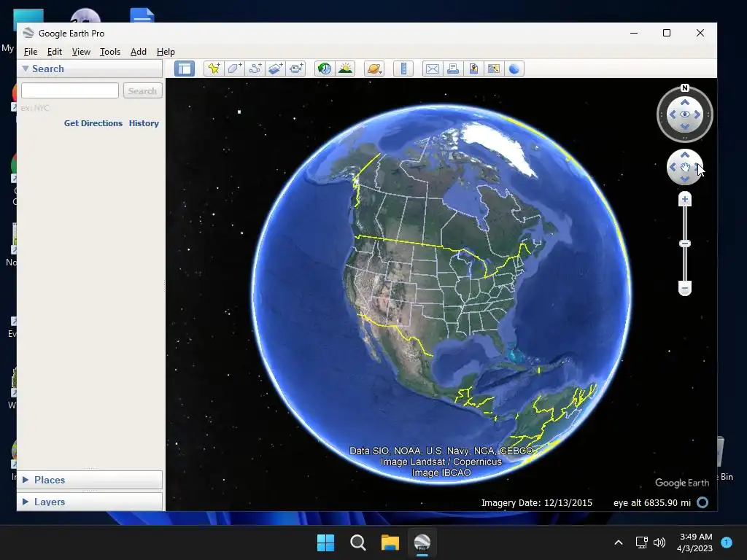Open taskbar Search magnifier
The height and width of the screenshot is (560, 747).
tap(357, 542)
